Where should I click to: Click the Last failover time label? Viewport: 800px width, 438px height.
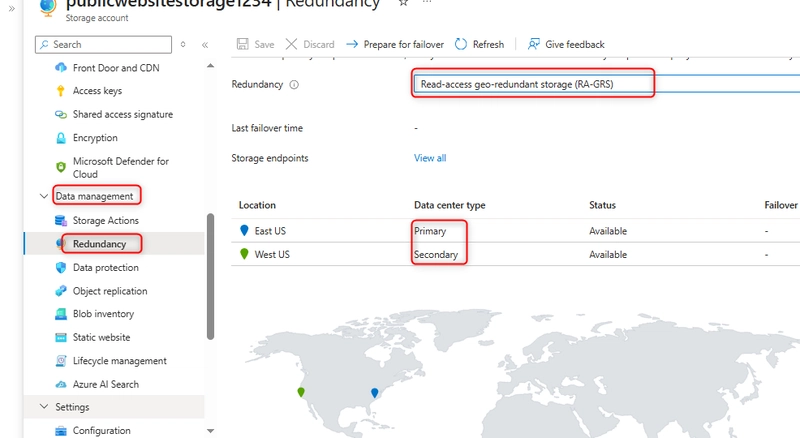click(267, 128)
